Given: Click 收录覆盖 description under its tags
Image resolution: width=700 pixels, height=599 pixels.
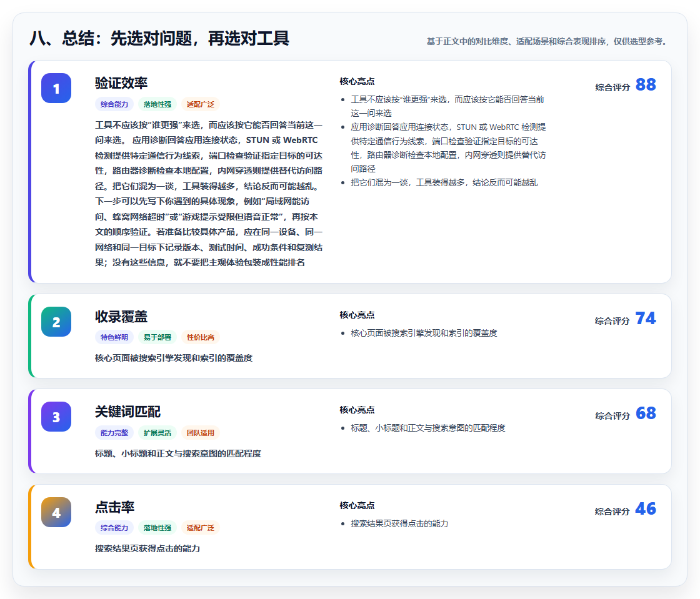Looking at the screenshot, I should point(174,358).
